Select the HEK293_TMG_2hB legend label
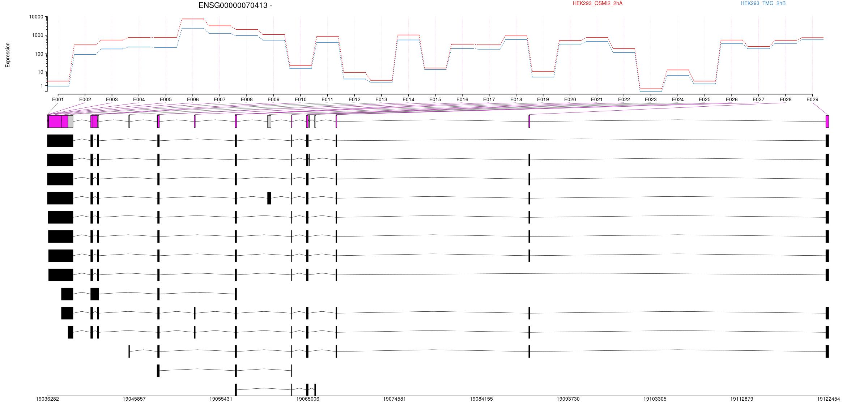The height and width of the screenshot is (405, 868). click(x=763, y=3)
